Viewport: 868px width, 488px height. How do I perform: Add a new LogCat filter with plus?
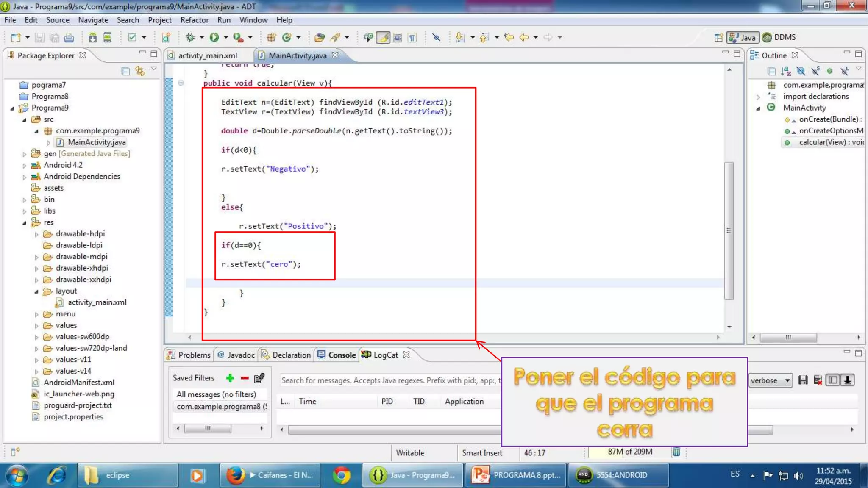point(230,378)
